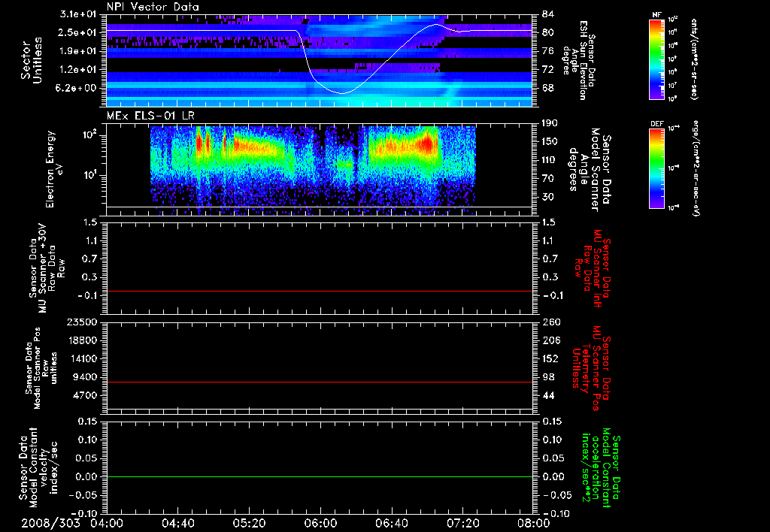Click the 'Electron Energy eV' axis label

tap(56, 169)
